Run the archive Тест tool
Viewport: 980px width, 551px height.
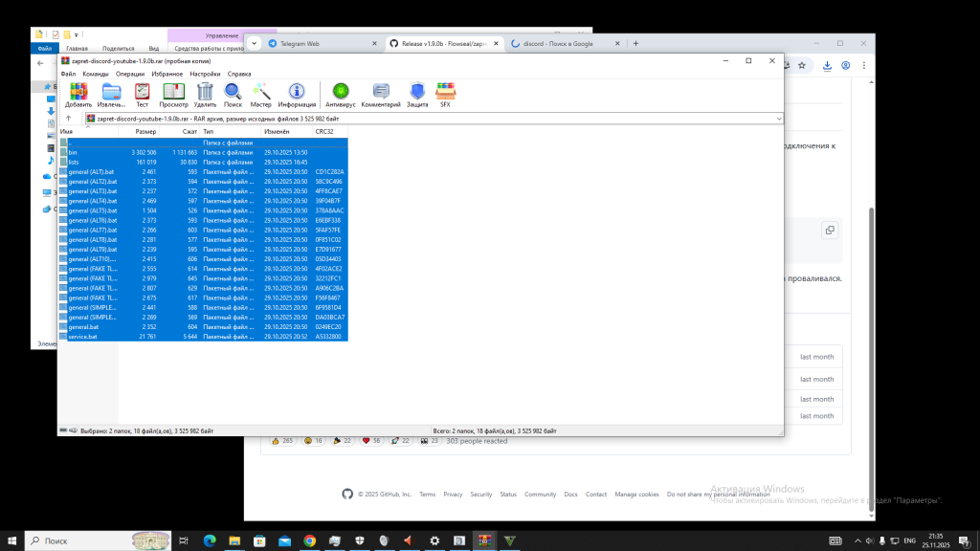point(142,93)
